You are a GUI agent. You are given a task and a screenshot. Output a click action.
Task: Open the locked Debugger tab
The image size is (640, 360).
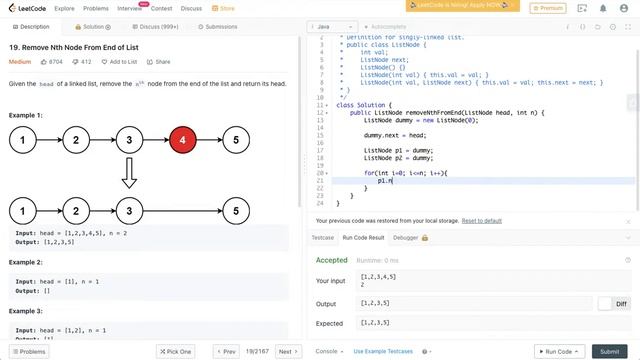[x=410, y=238]
